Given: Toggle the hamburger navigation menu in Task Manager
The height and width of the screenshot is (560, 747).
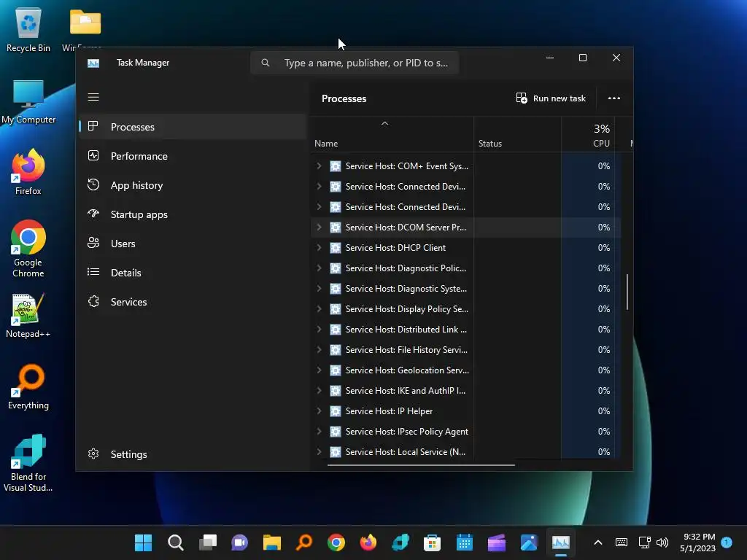Looking at the screenshot, I should coord(93,97).
